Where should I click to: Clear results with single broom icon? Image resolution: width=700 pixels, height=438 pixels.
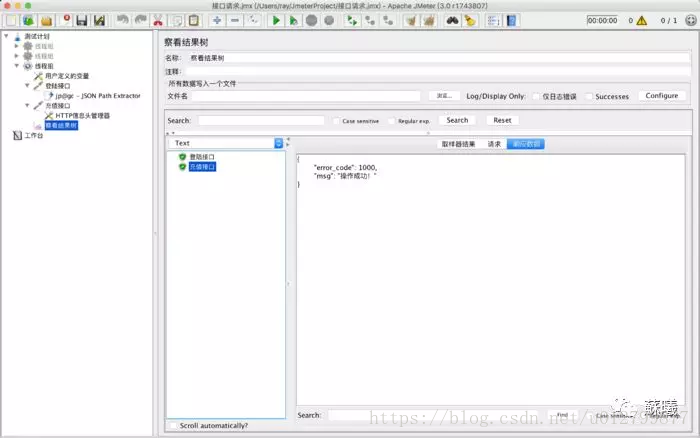pos(411,21)
